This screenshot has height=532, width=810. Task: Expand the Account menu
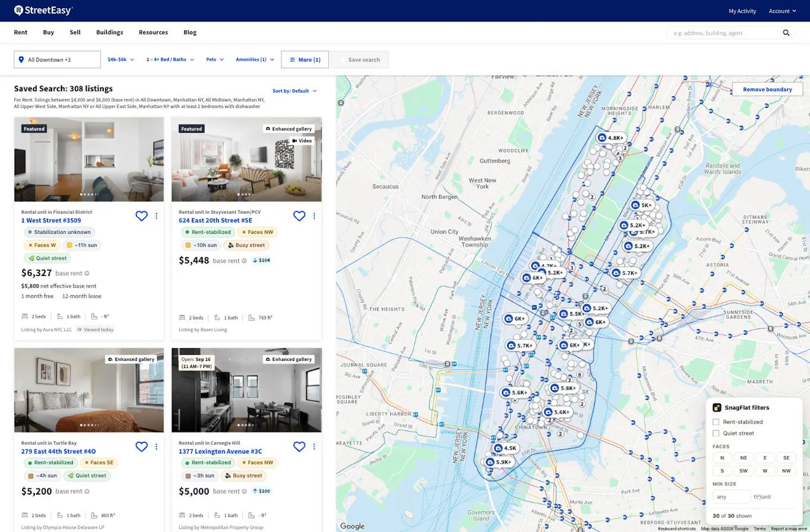pos(782,11)
